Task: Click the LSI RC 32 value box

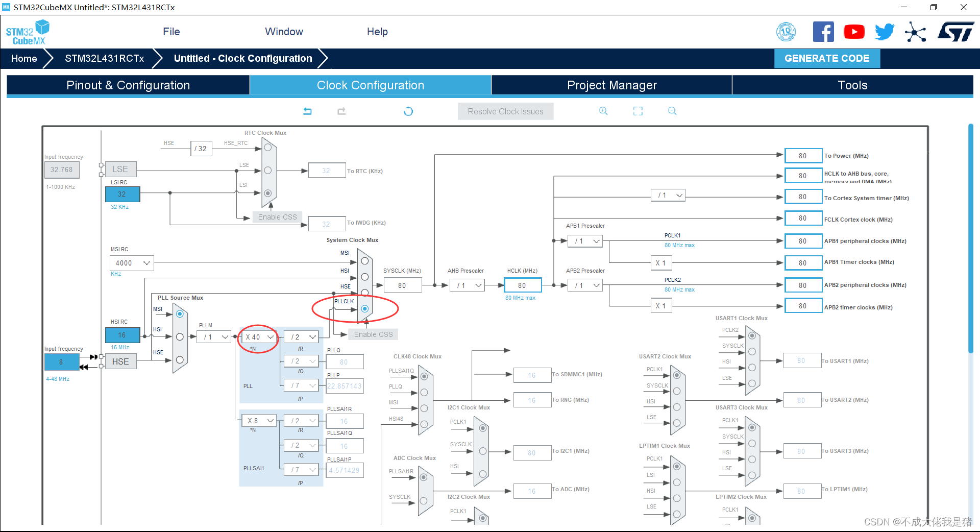Action: coord(122,194)
